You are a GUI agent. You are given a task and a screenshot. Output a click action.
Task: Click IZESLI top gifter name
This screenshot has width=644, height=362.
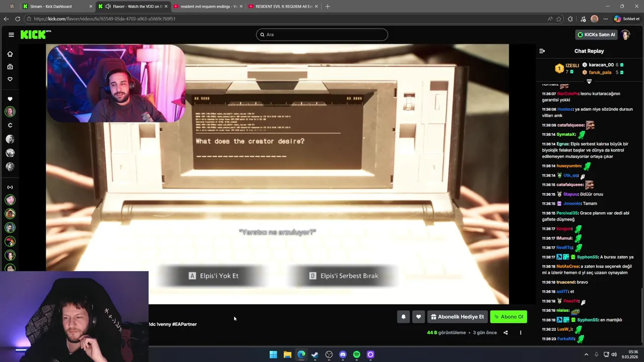click(572, 65)
